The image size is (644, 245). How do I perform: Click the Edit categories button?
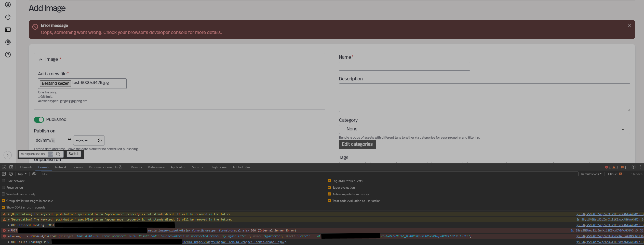click(x=357, y=144)
